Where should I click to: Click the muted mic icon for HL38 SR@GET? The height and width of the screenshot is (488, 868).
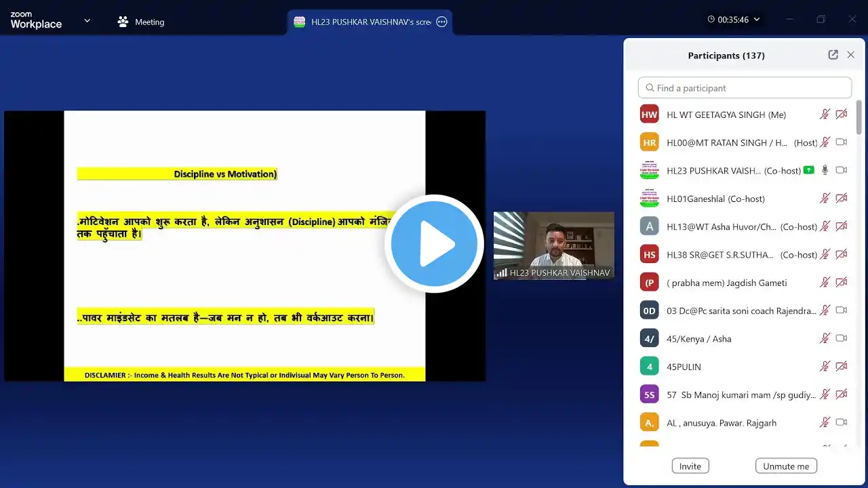click(x=825, y=254)
